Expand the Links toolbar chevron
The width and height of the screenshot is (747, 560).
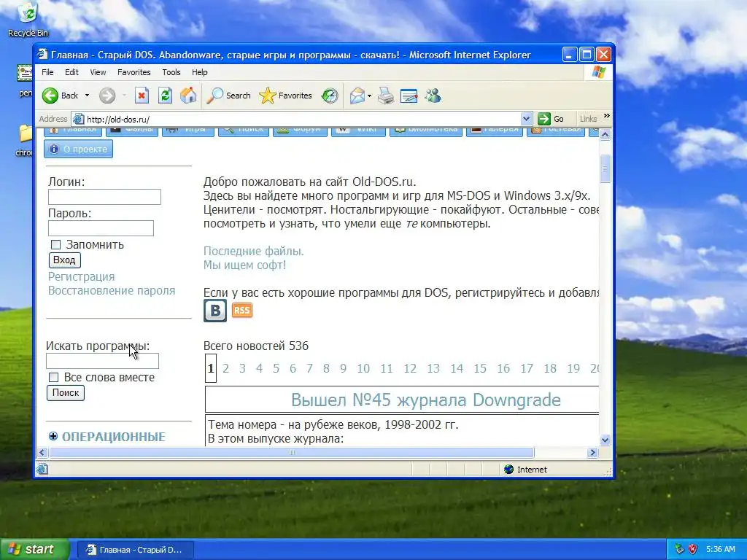tap(606, 116)
